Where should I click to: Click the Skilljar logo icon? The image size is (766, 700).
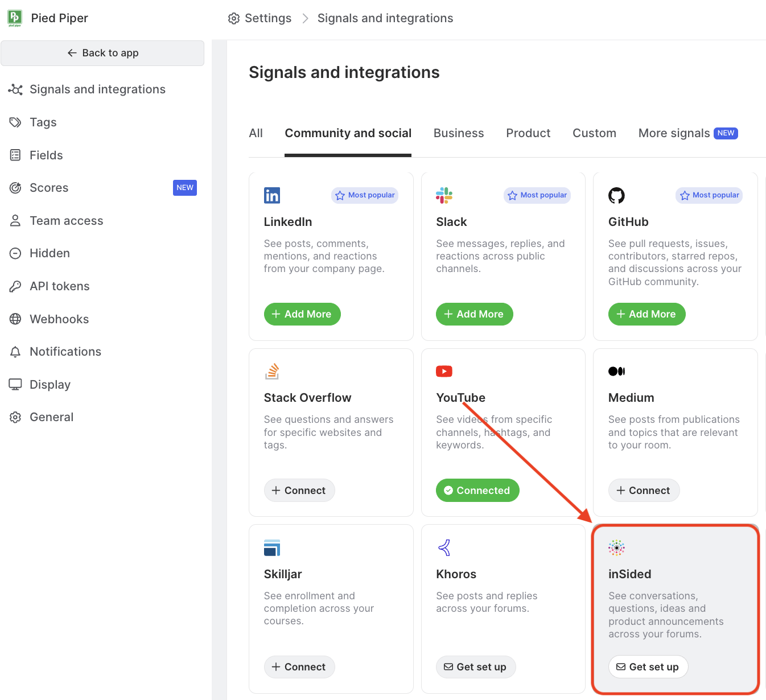click(272, 547)
